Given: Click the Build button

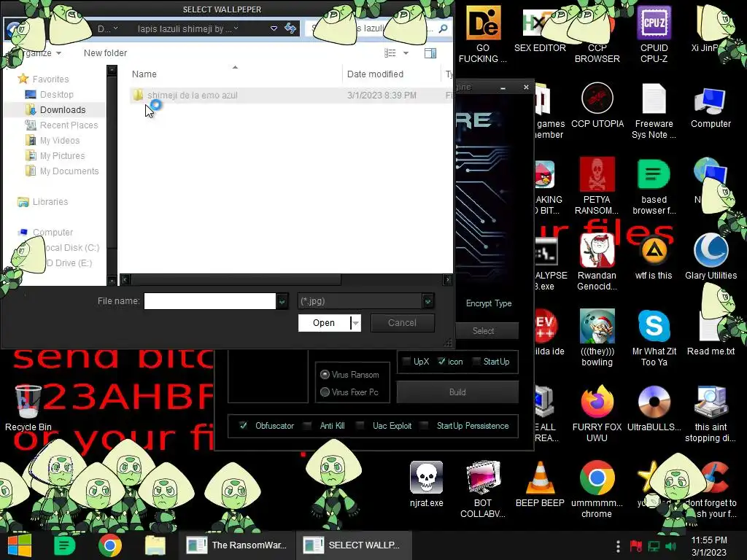Looking at the screenshot, I should click(457, 392).
